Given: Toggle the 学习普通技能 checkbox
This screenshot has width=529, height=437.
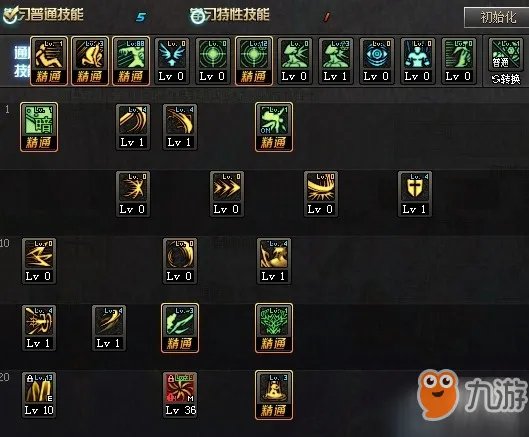Looking at the screenshot, I should 10,15.
